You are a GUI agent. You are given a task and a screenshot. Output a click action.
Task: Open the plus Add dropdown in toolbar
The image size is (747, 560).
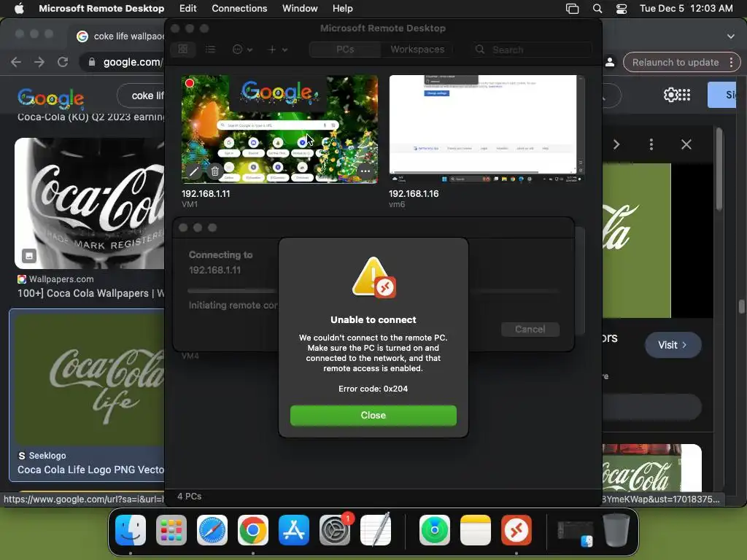tap(278, 49)
